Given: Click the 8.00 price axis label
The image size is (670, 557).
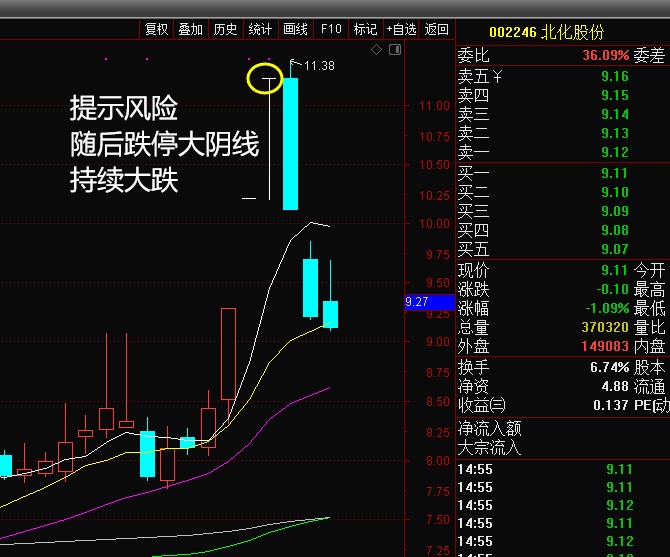Looking at the screenshot, I should coord(438,461).
